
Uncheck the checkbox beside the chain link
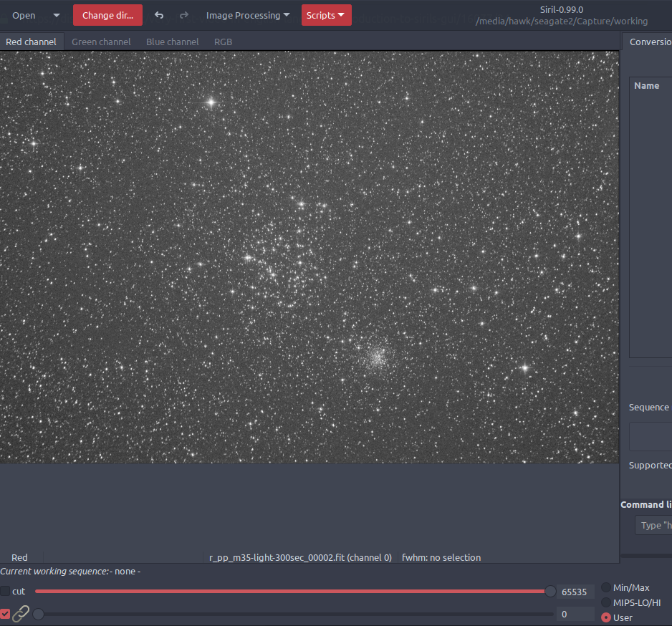coord(6,614)
